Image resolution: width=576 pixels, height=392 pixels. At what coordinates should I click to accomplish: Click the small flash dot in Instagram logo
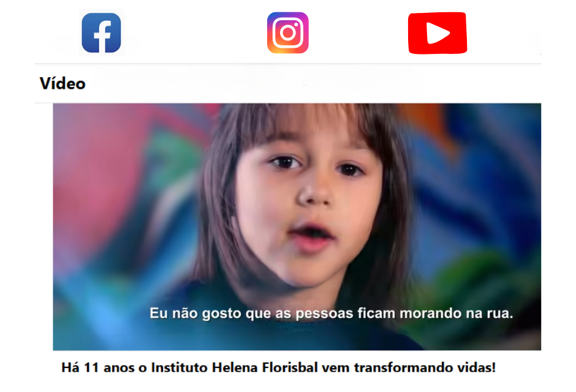pyautogui.click(x=296, y=24)
